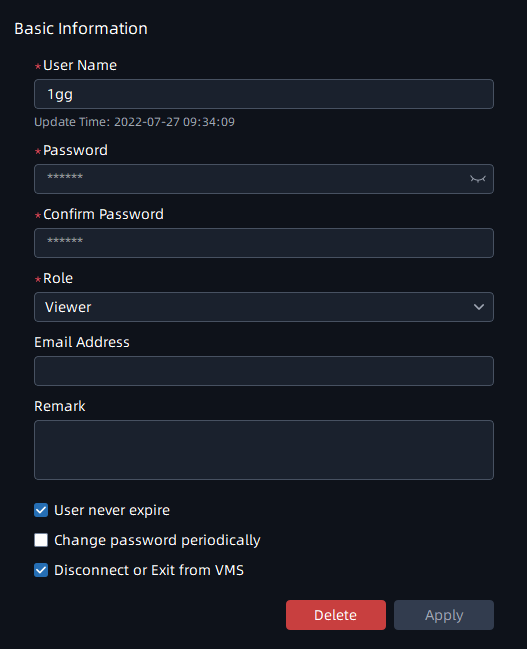Click the Apply button
This screenshot has width=527, height=649.
[444, 615]
